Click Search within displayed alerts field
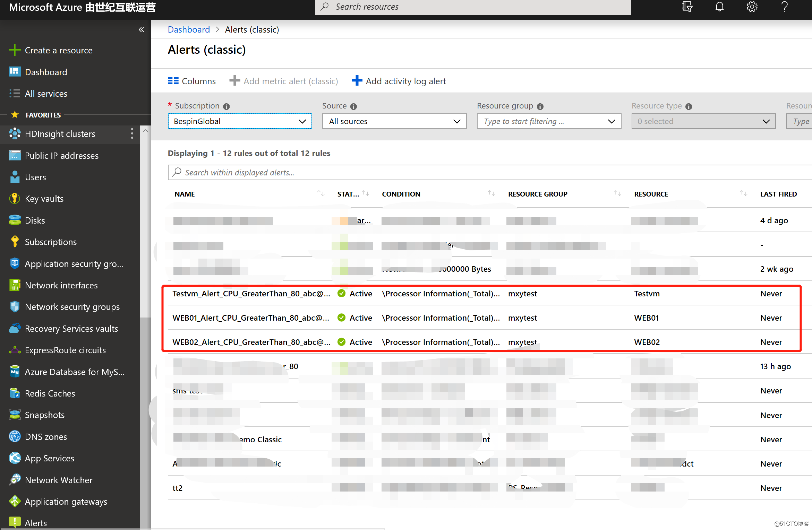This screenshot has height=530, width=812. coord(490,172)
